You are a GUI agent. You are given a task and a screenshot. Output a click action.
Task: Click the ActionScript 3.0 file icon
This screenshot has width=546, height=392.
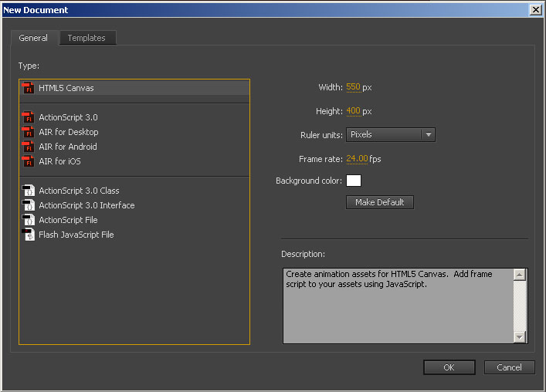click(29, 117)
